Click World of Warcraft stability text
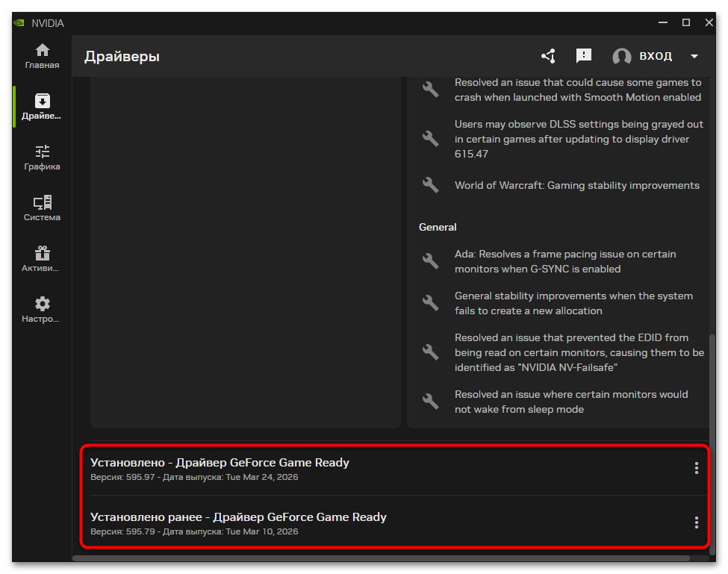728x574 pixels. pos(576,186)
